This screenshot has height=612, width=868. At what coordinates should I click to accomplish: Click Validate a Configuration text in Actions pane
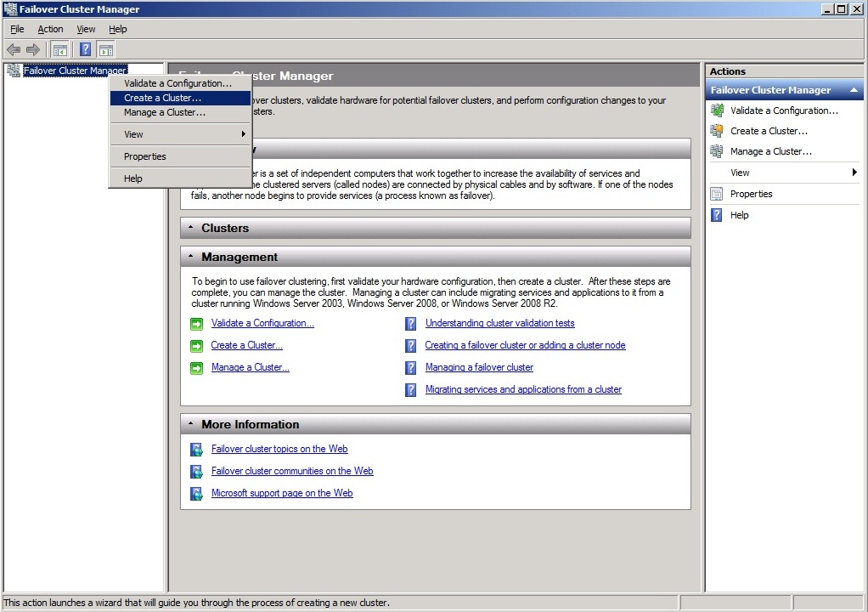point(785,110)
